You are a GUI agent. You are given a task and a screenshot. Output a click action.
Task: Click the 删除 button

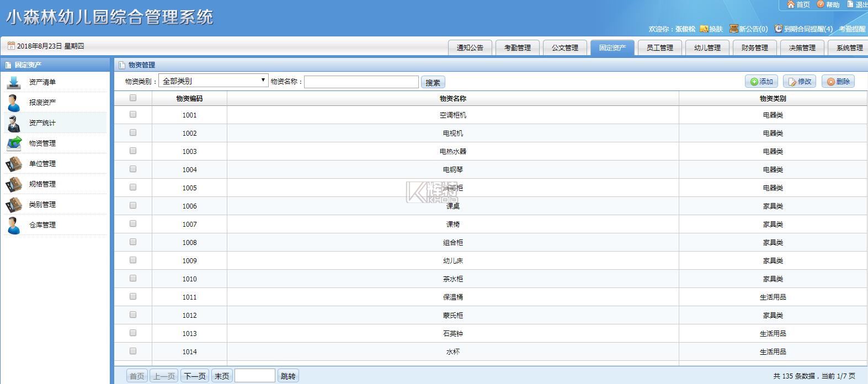[838, 82]
